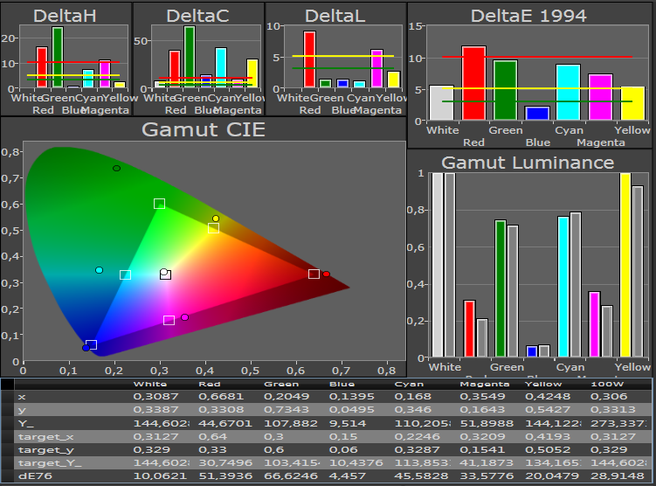Image resolution: width=656 pixels, height=486 pixels.
Task: Click the red bar in Gamut Luminance chart
Action: point(469,329)
